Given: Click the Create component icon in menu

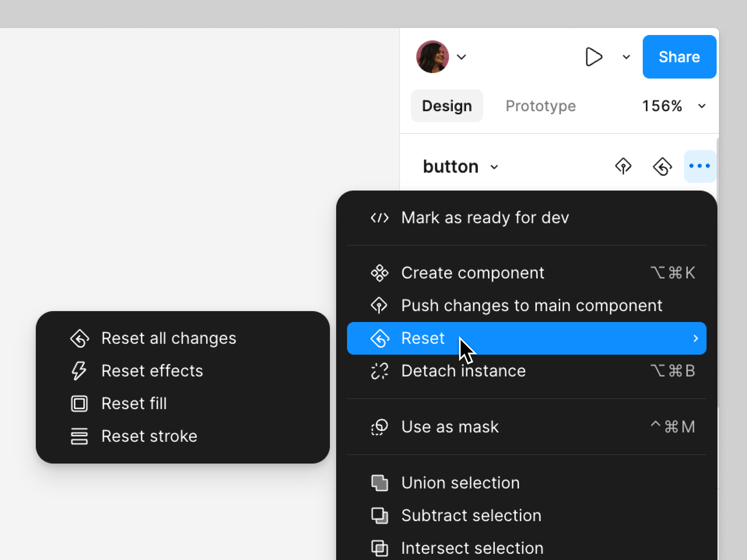Looking at the screenshot, I should pos(379,273).
